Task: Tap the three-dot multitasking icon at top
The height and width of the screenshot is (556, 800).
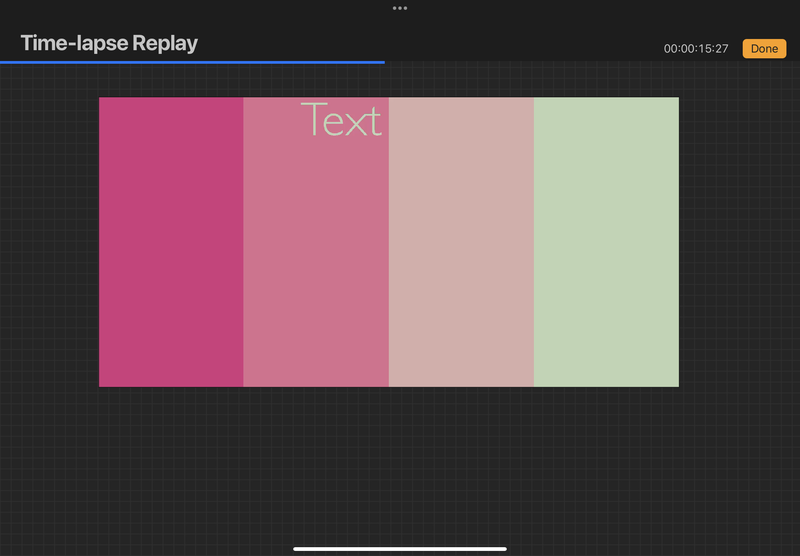Action: click(x=400, y=8)
